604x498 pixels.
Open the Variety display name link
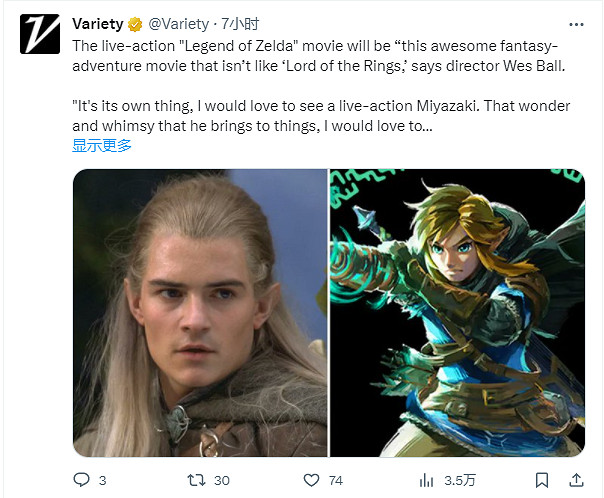(97, 24)
